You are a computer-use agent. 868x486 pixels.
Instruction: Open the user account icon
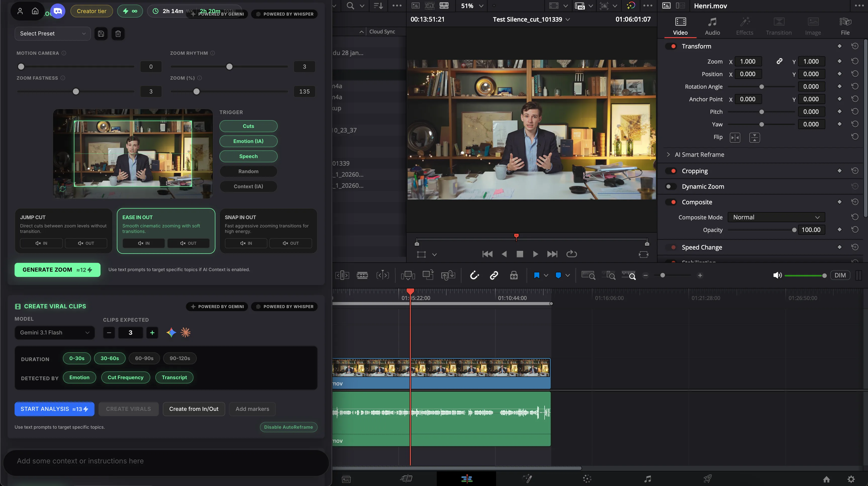click(x=20, y=11)
